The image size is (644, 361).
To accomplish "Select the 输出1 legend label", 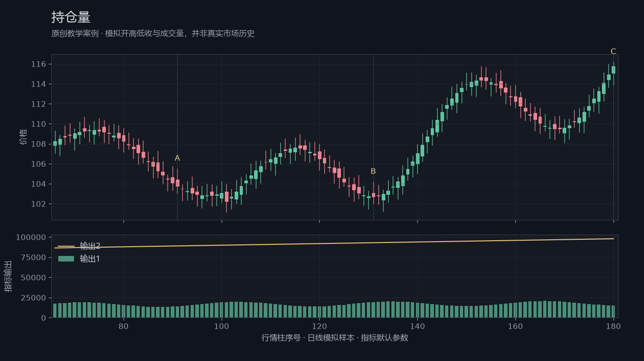I will pyautogui.click(x=90, y=259).
